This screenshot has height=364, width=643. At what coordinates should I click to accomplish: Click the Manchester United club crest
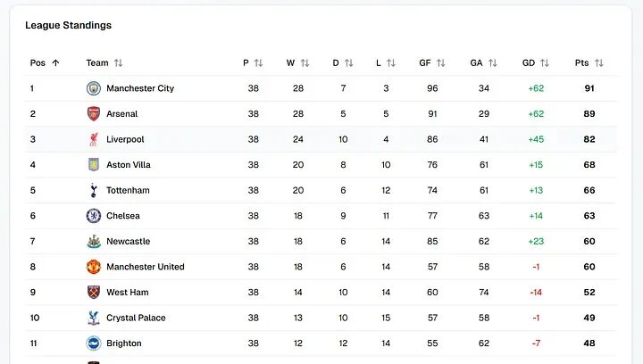[x=94, y=267]
